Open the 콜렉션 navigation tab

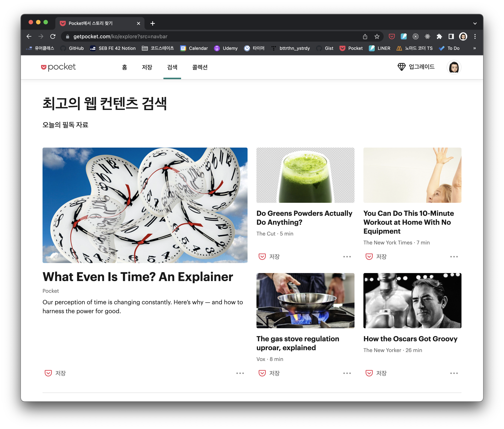click(200, 67)
